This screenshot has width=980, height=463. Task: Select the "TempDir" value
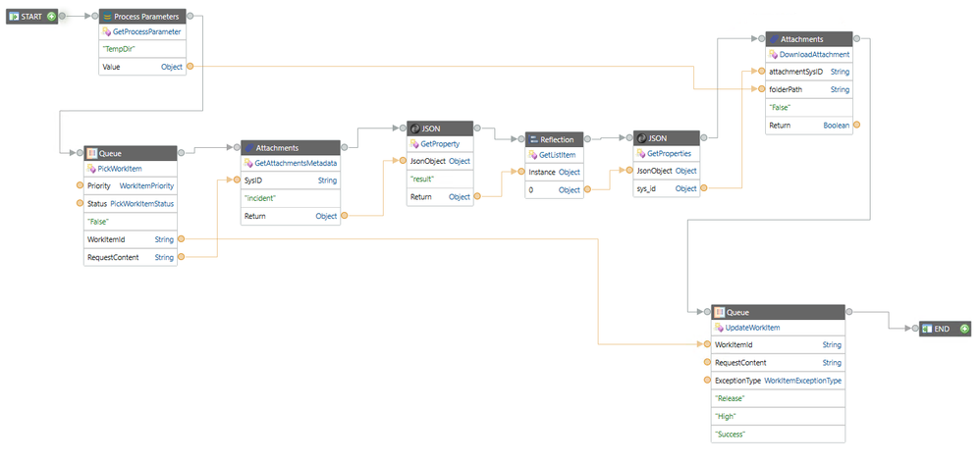[119, 48]
